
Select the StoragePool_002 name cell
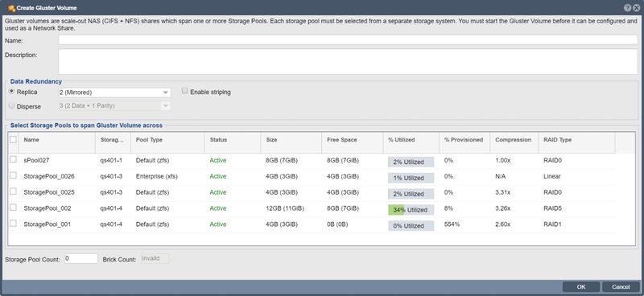tap(47, 208)
